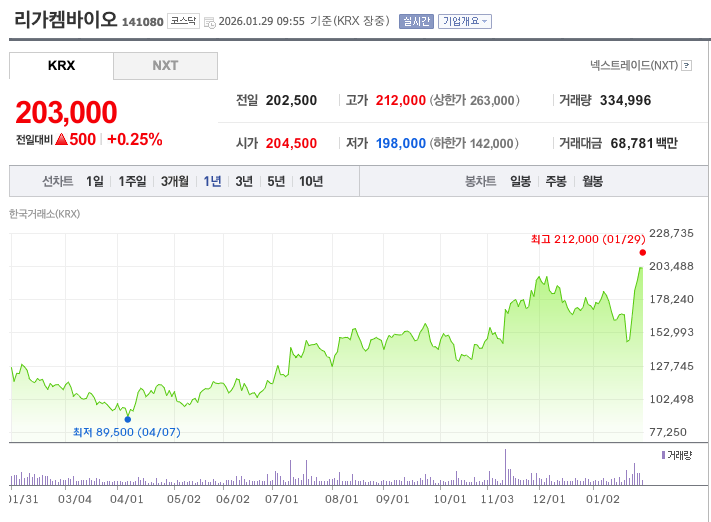Screen dimensions: 711x522
Task: Click the 152,993 price axis label
Action: coord(672,332)
